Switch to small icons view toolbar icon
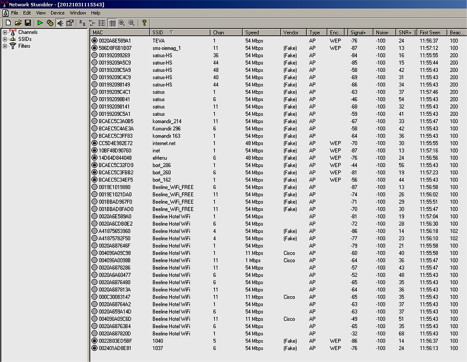Viewport: 467px width, 362px height. [x=92, y=23]
